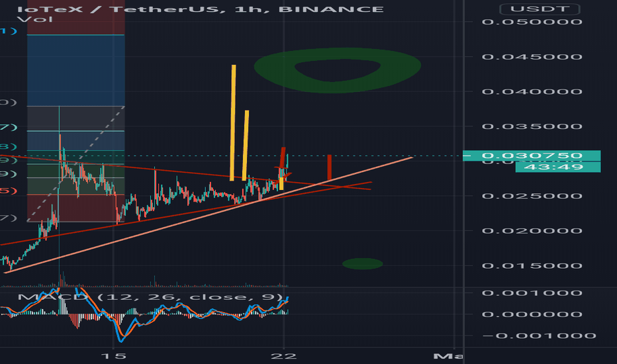The height and width of the screenshot is (364, 617).
Task: Select the Vol indicator label
Action: [35, 19]
